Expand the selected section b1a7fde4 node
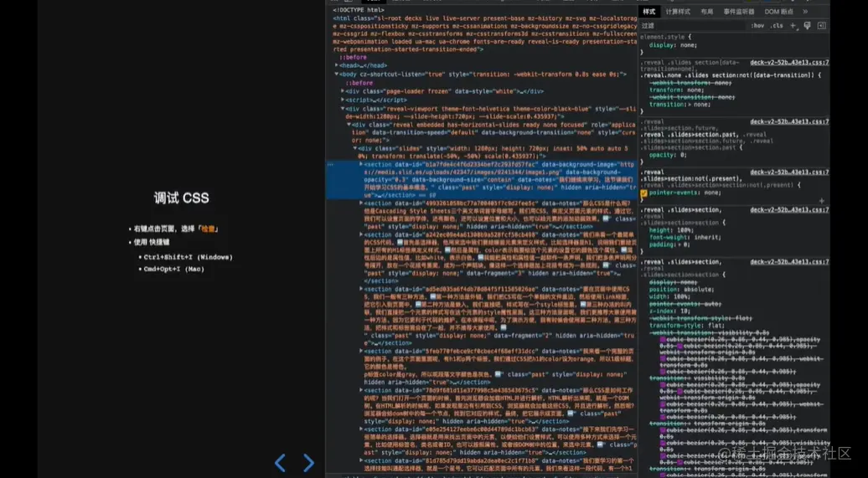This screenshot has width=868, height=478. (x=361, y=164)
